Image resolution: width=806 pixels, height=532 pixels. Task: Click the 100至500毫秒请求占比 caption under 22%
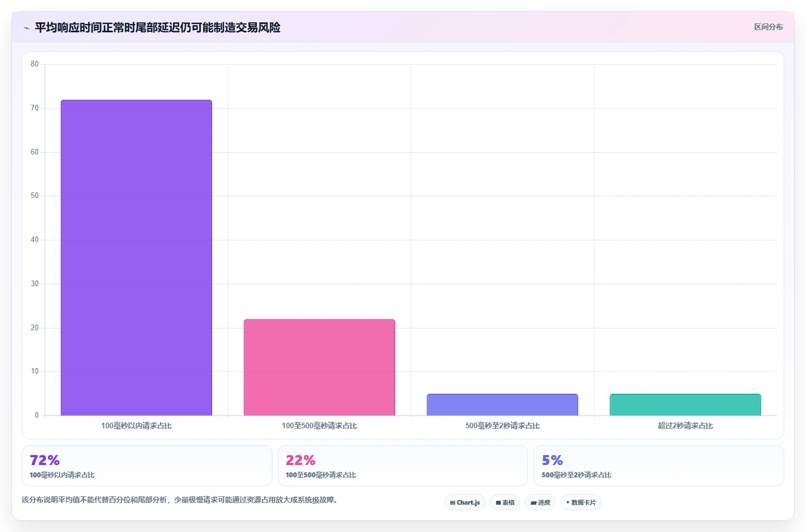coord(321,475)
